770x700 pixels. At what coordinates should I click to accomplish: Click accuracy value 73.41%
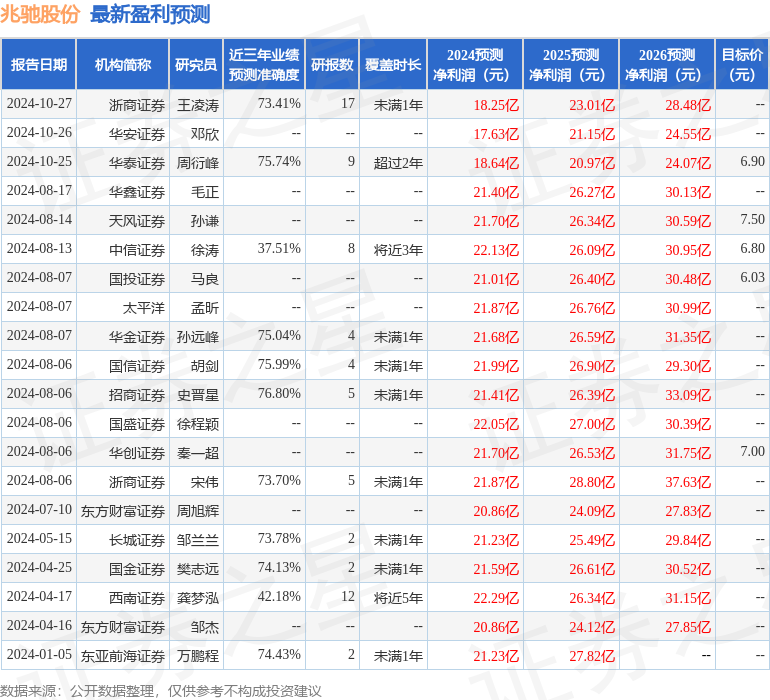(279, 104)
